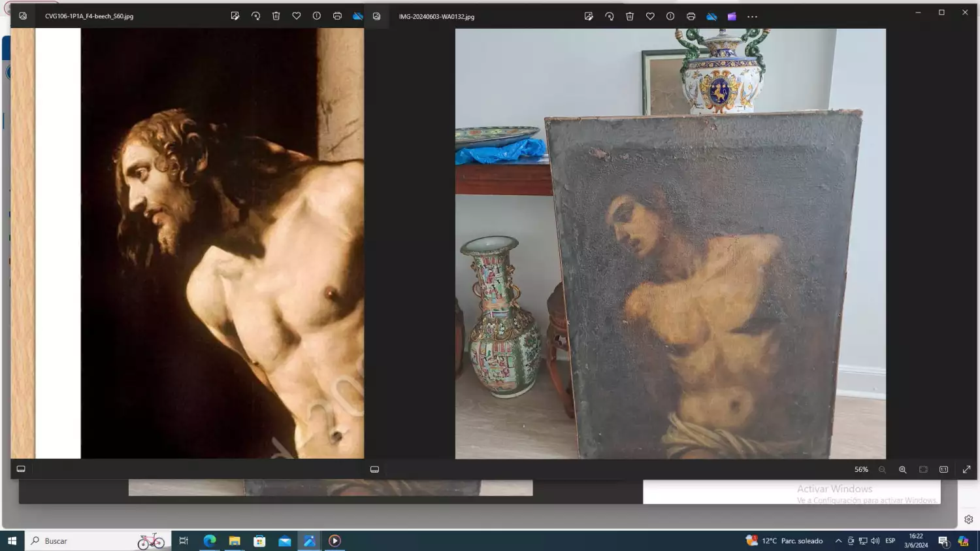980x551 pixels.
Task: Zoom in using the magnifier plus icon
Action: click(x=902, y=469)
